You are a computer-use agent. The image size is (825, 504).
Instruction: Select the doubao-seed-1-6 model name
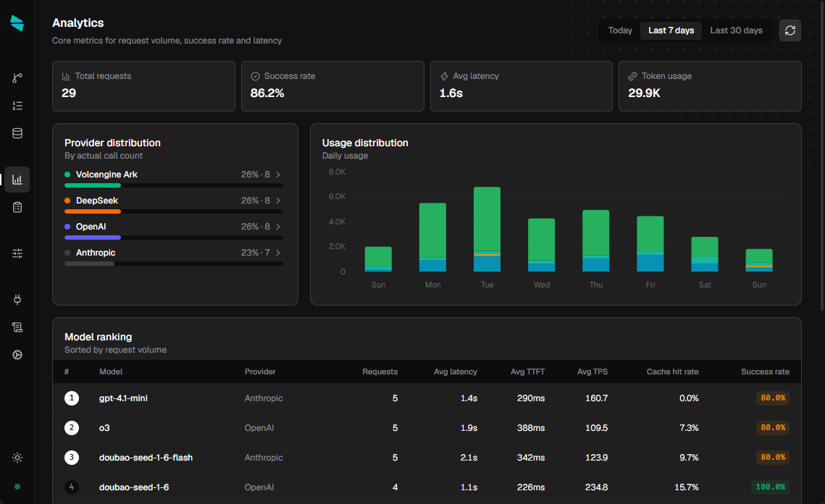click(134, 487)
